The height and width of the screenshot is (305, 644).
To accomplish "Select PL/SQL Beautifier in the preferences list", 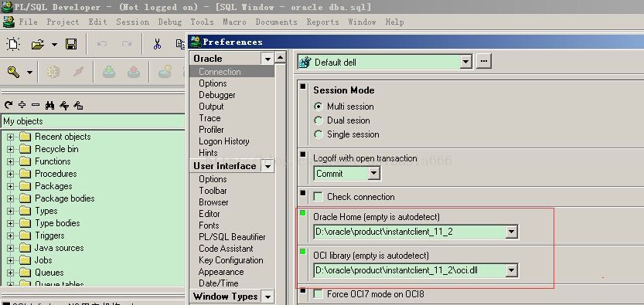I will (232, 237).
